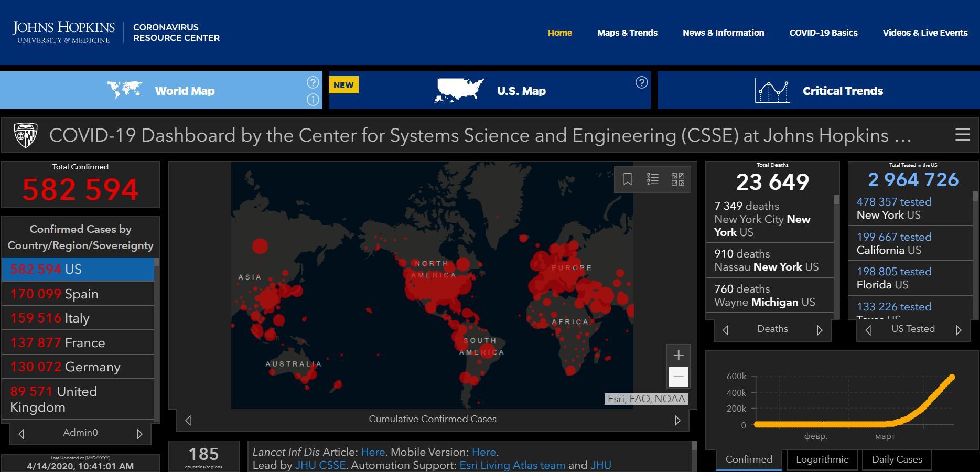Select France in the country list
Viewport: 980px width, 472px height.
point(78,343)
